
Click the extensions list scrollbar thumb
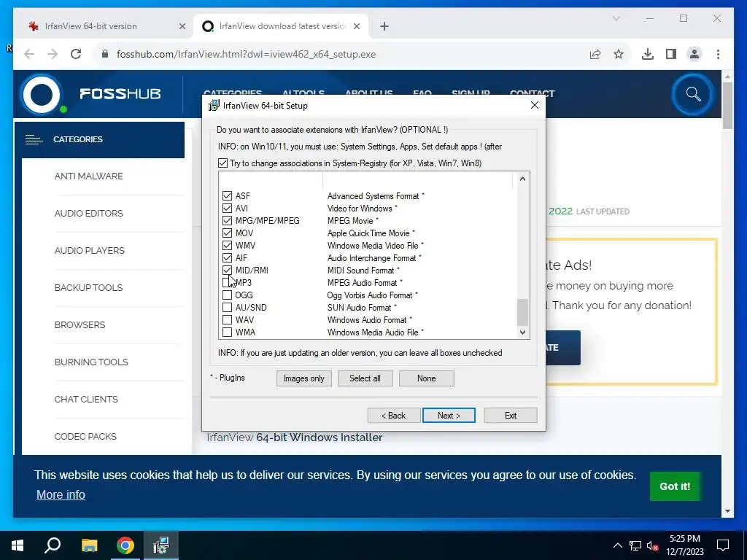(x=522, y=312)
